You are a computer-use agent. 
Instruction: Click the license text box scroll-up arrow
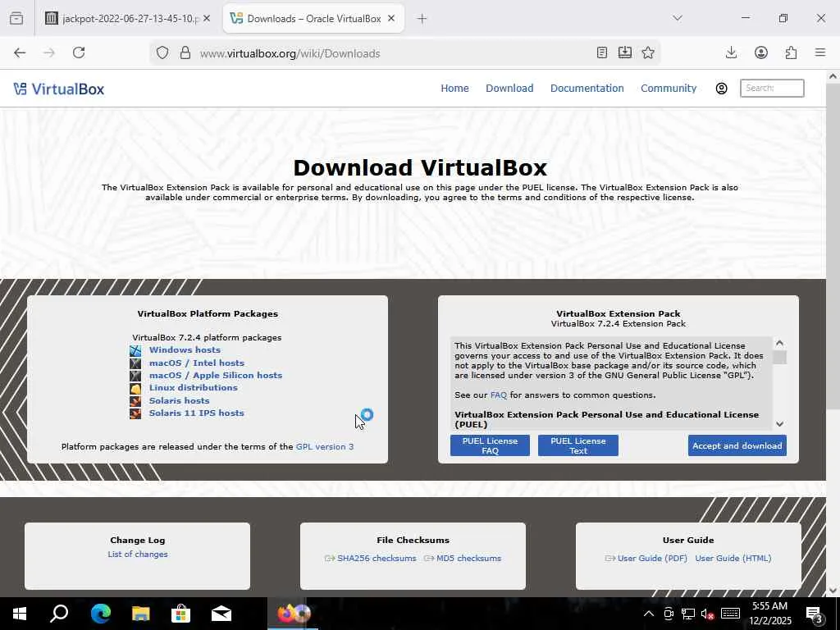point(780,343)
